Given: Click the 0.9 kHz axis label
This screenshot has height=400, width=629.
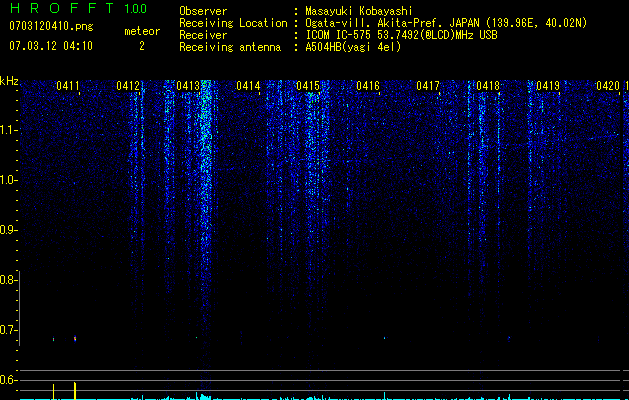Looking at the screenshot, I should [8, 230].
